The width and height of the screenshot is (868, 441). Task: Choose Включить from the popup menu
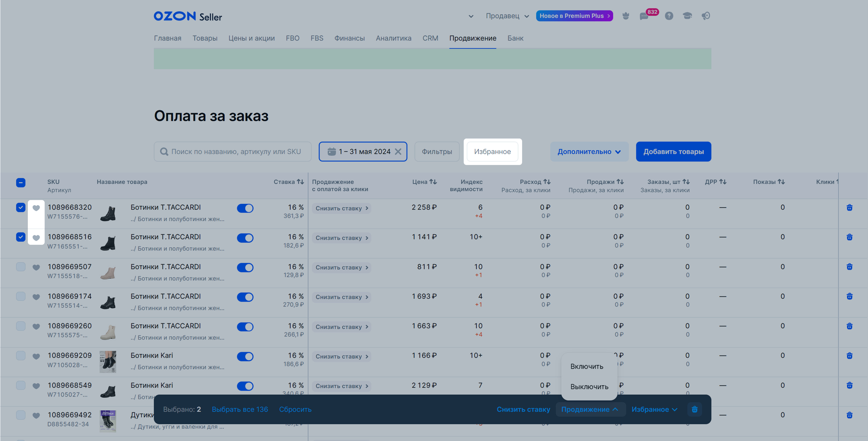click(587, 366)
